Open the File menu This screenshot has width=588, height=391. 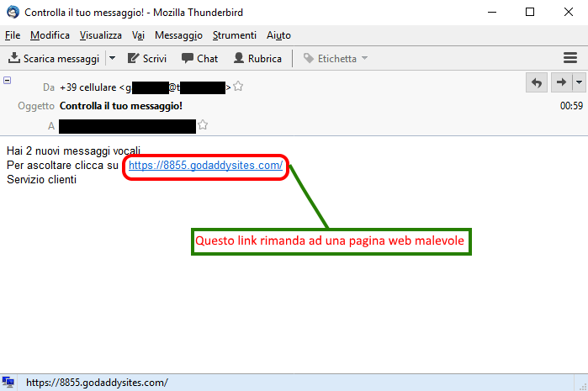point(13,35)
